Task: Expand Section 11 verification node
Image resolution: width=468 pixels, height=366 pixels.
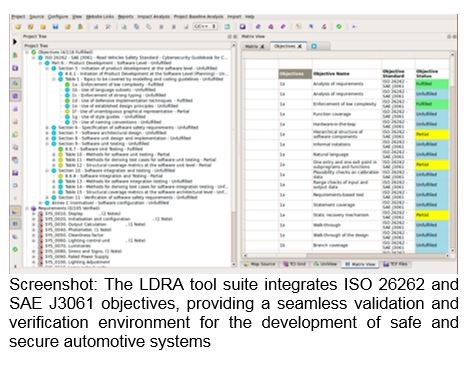Action: coord(47,198)
